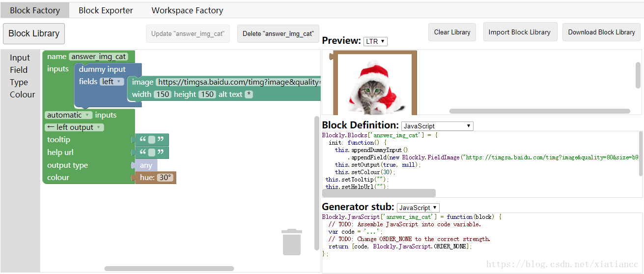
Task: Edit the tooltip text string
Action: click(x=152, y=140)
